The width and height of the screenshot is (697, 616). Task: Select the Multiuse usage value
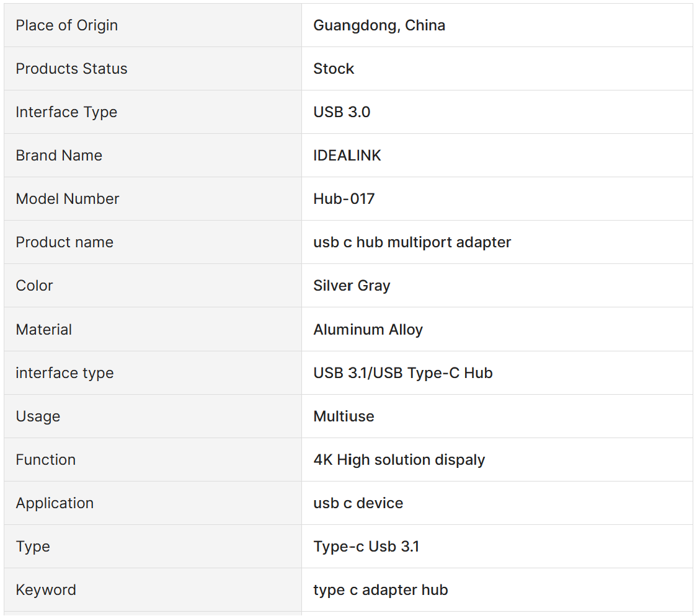point(344,416)
